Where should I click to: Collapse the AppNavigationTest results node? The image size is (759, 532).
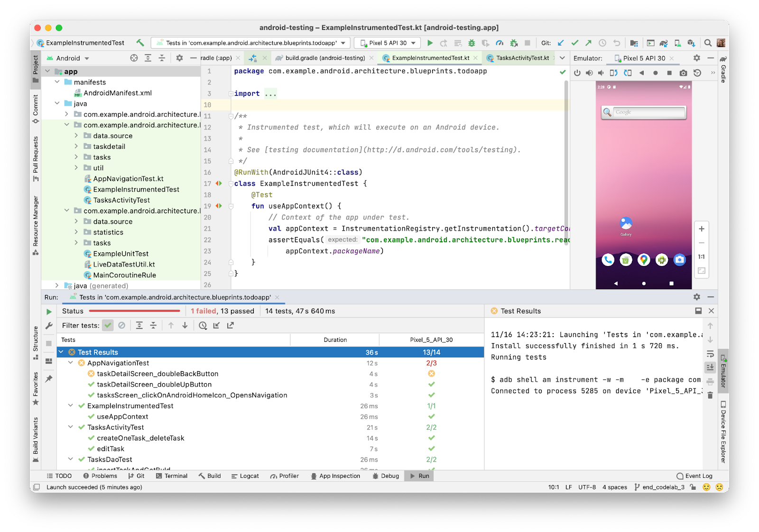[70, 363]
